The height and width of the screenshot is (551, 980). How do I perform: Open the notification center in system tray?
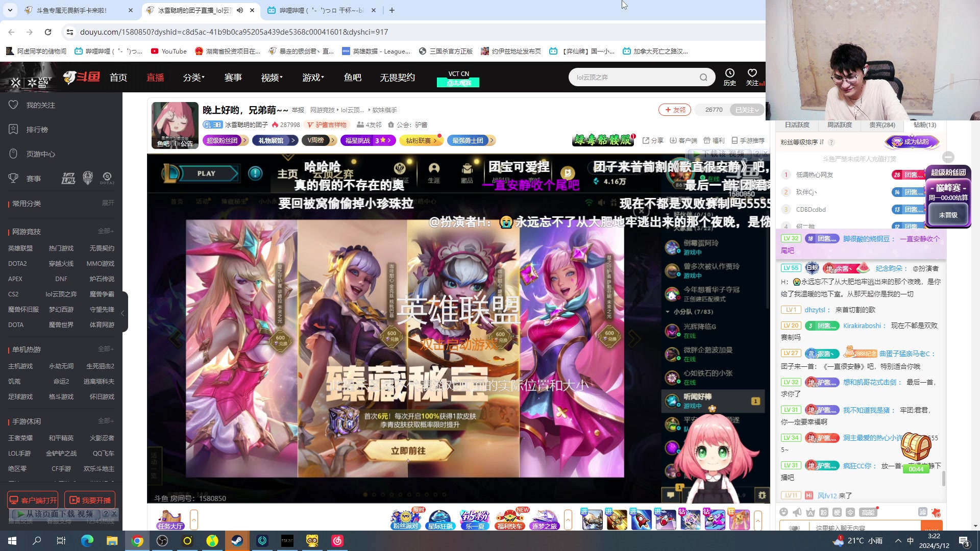964,541
